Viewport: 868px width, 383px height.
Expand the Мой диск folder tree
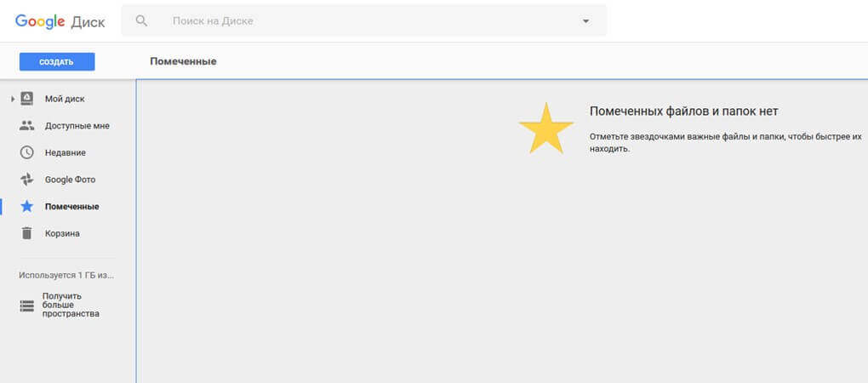pyautogui.click(x=12, y=100)
